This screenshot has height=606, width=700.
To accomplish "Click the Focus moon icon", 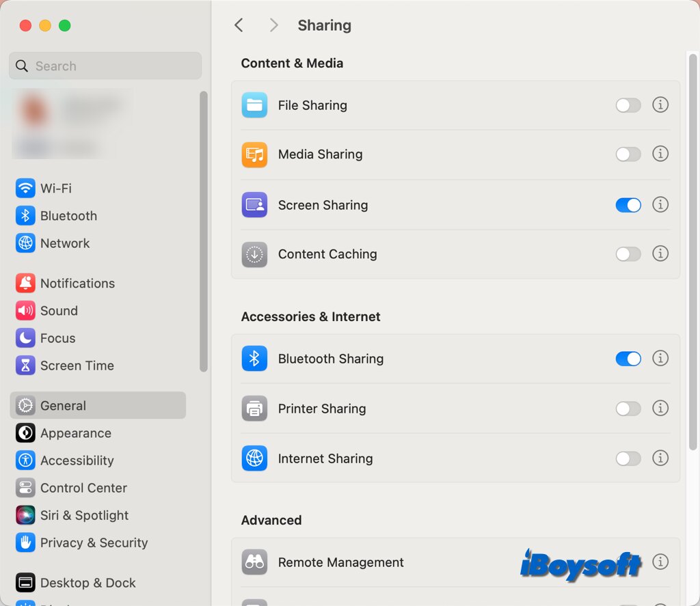I will click(25, 338).
